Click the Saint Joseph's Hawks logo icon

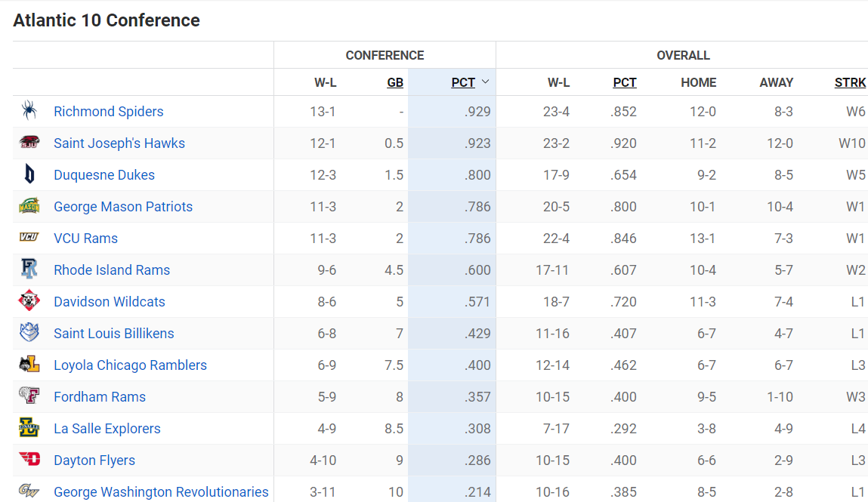(29, 143)
